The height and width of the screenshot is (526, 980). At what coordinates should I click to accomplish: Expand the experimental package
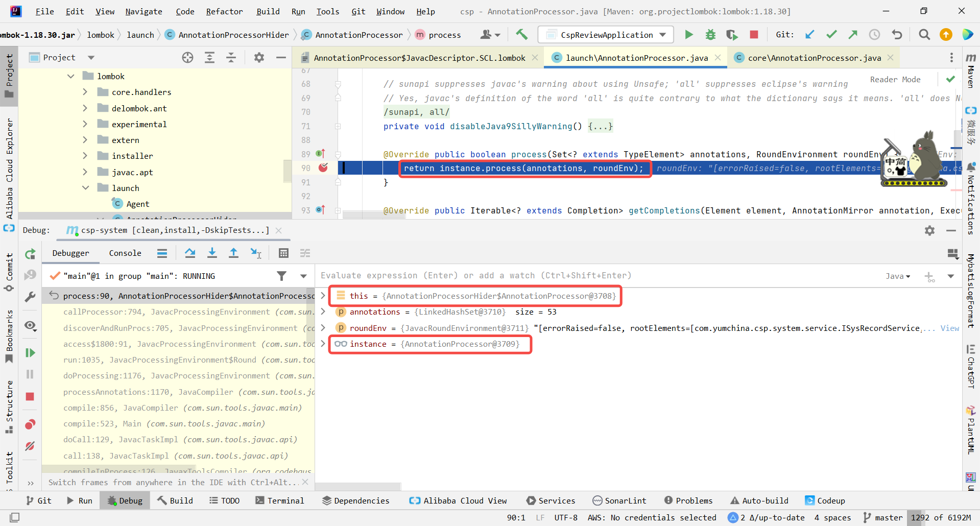(x=85, y=124)
